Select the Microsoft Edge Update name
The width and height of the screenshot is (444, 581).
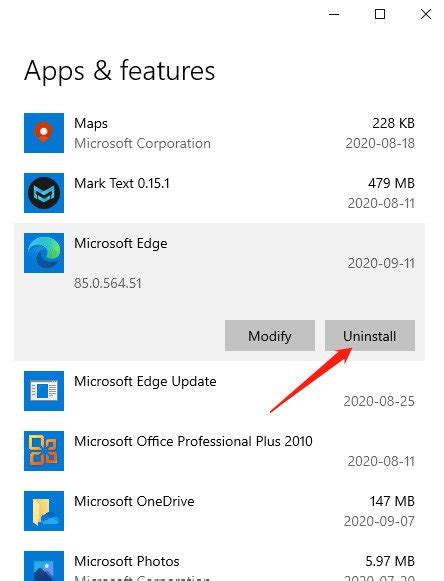145,381
